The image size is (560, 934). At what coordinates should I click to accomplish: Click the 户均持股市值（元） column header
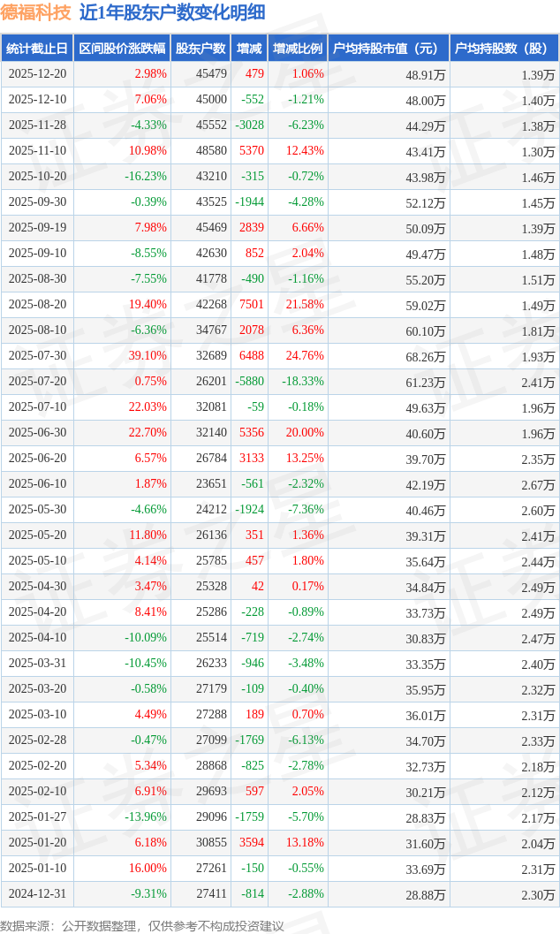pyautogui.click(x=389, y=49)
